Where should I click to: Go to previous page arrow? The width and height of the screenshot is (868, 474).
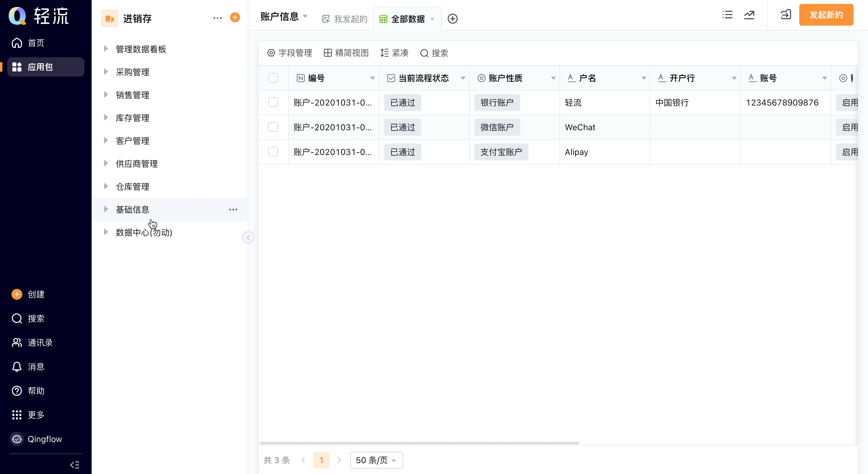303,460
